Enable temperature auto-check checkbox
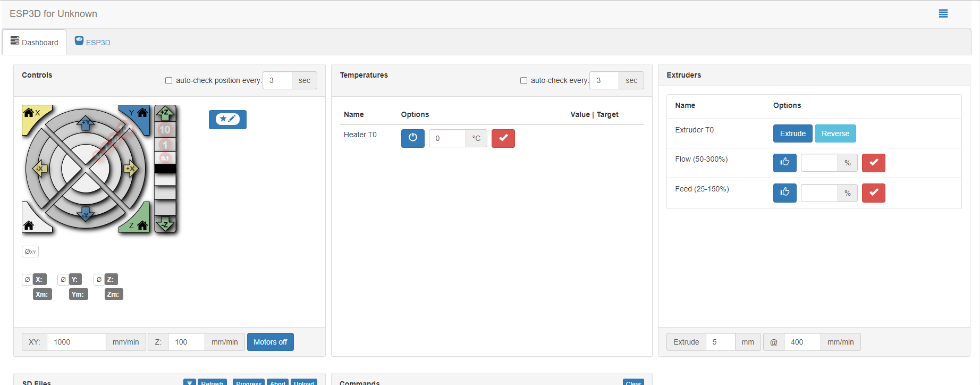Viewport: 980px width, 385px height. click(523, 81)
